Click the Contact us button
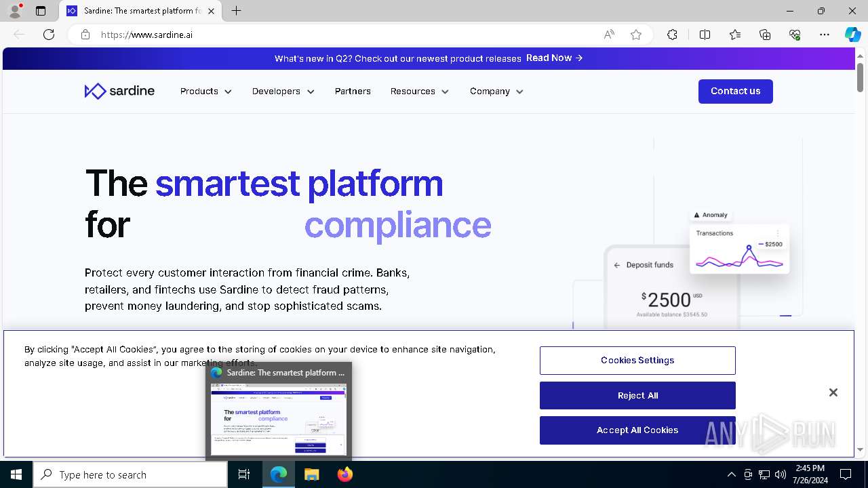The height and width of the screenshot is (488, 868). pos(735,91)
